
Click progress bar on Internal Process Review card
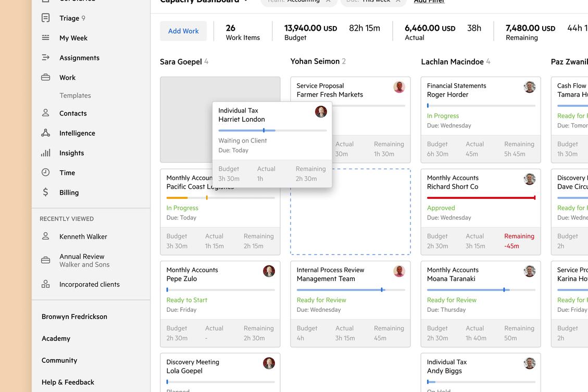(351, 289)
